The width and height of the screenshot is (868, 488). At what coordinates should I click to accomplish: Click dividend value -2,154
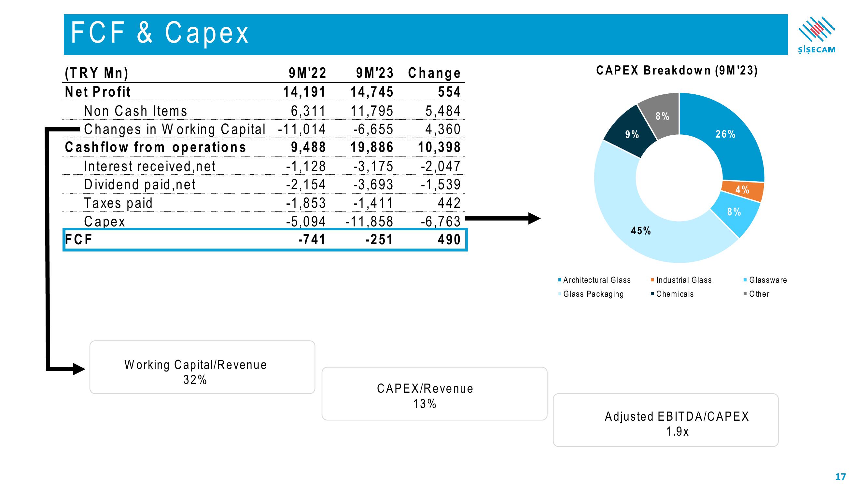(x=306, y=184)
